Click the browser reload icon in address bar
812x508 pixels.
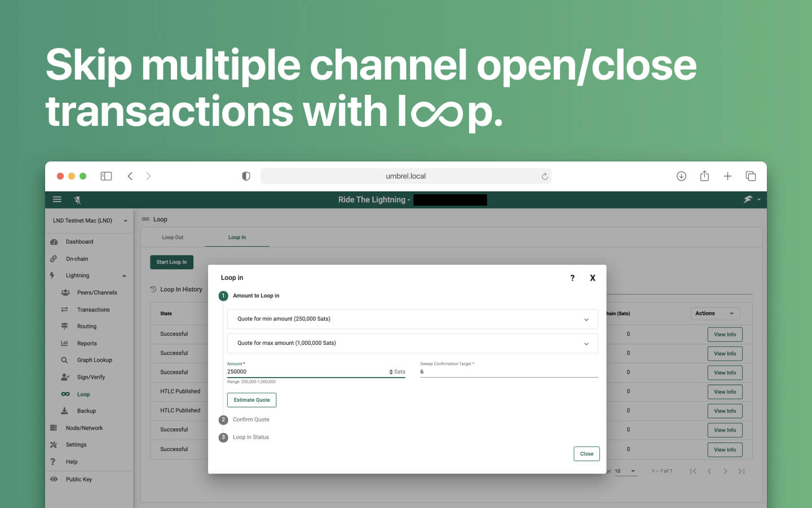pyautogui.click(x=545, y=176)
